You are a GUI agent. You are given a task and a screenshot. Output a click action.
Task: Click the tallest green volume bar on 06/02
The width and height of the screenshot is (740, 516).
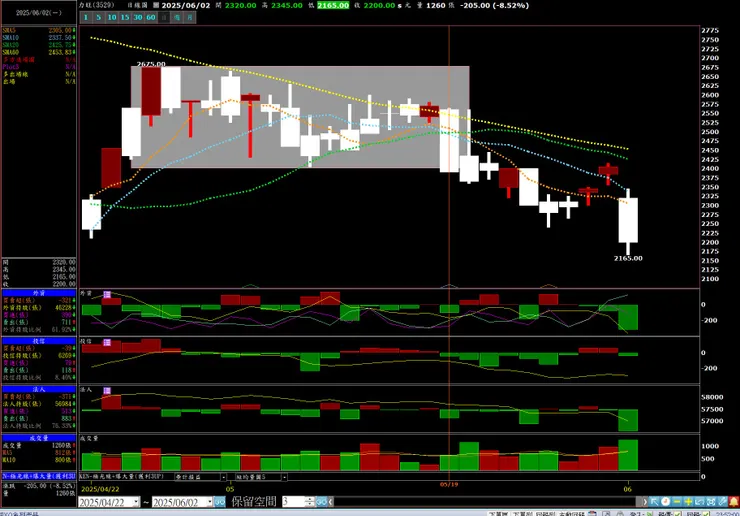coord(628,455)
